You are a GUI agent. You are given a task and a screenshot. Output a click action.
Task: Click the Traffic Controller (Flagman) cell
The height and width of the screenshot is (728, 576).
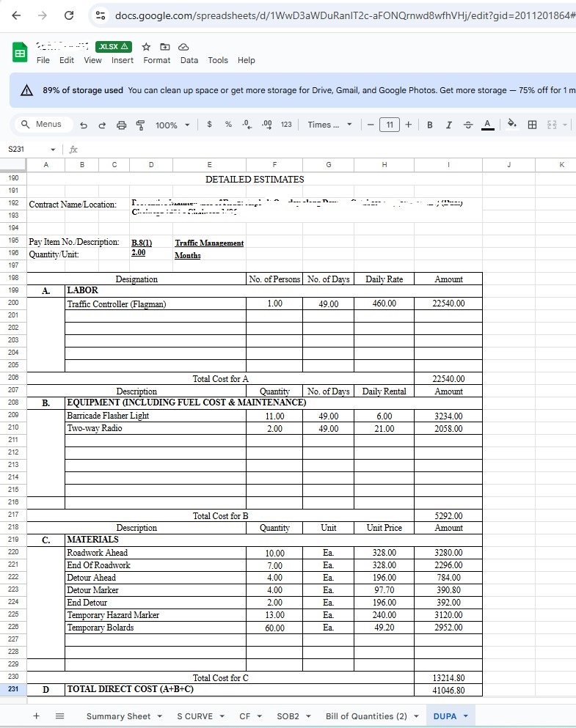tap(155, 304)
